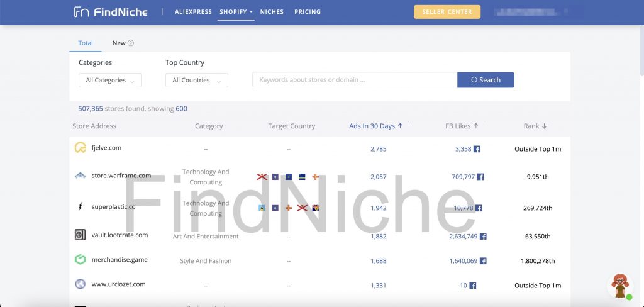Click the 507,365 stores found count
This screenshot has width=644, height=307.
(x=91, y=109)
